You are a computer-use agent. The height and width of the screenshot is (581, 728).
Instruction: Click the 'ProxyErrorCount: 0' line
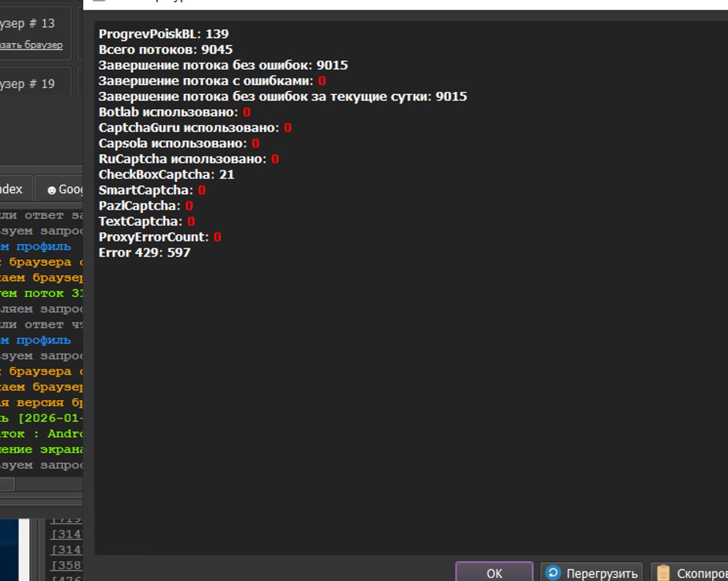pos(160,237)
